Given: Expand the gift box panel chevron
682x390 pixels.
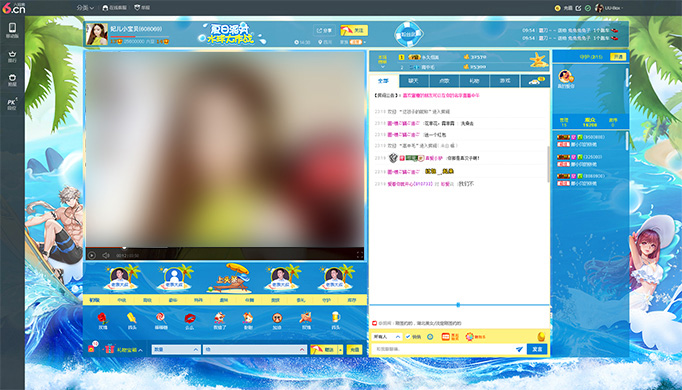Looking at the screenshot, I should coord(140,350).
